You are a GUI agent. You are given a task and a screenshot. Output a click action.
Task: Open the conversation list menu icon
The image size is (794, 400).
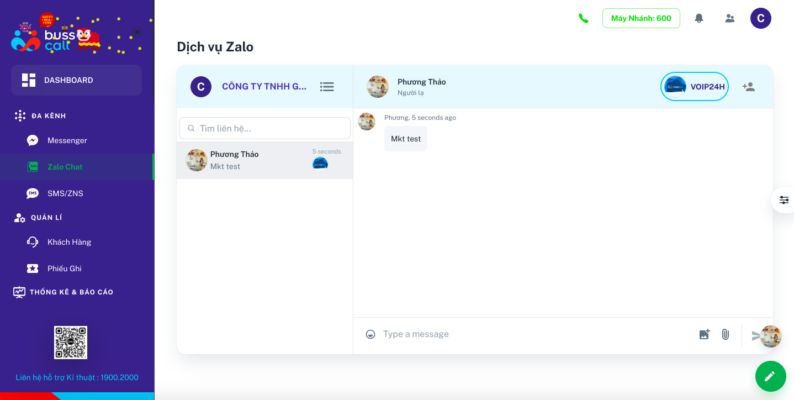pyautogui.click(x=327, y=87)
